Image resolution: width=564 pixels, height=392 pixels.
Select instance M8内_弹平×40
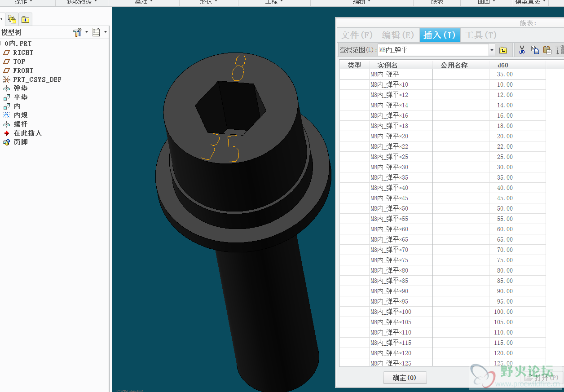click(389, 188)
